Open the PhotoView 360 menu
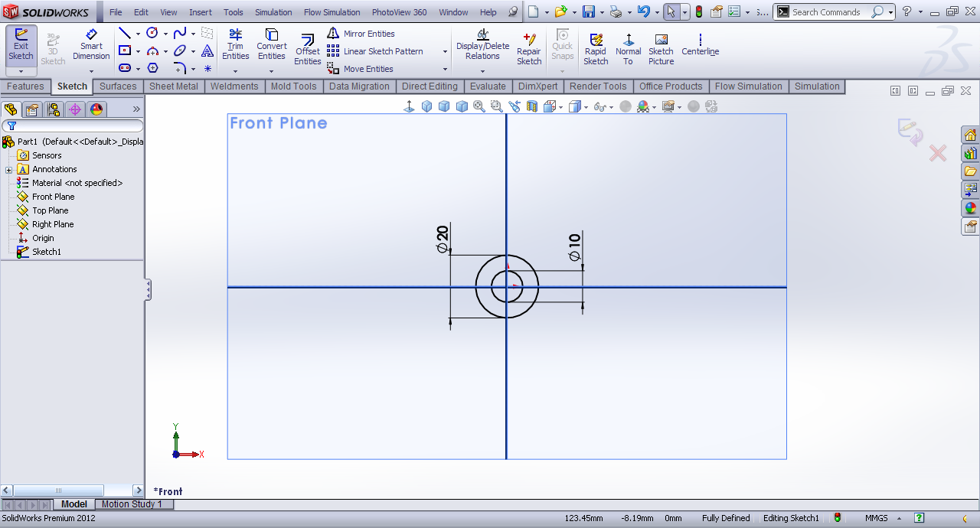This screenshot has width=980, height=528. point(399,12)
